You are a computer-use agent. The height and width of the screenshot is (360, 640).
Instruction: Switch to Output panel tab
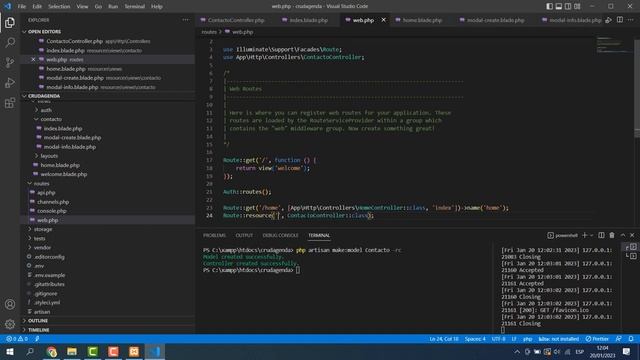244,235
